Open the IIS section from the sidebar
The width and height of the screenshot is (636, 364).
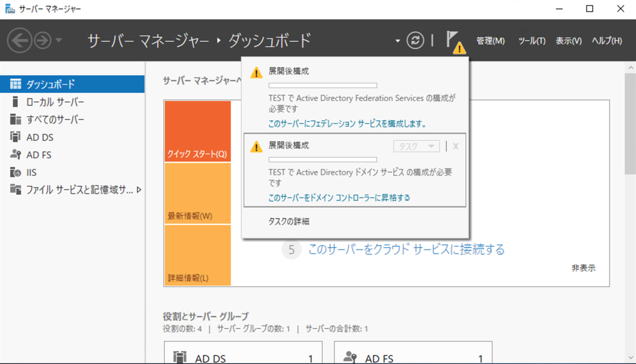[33, 172]
